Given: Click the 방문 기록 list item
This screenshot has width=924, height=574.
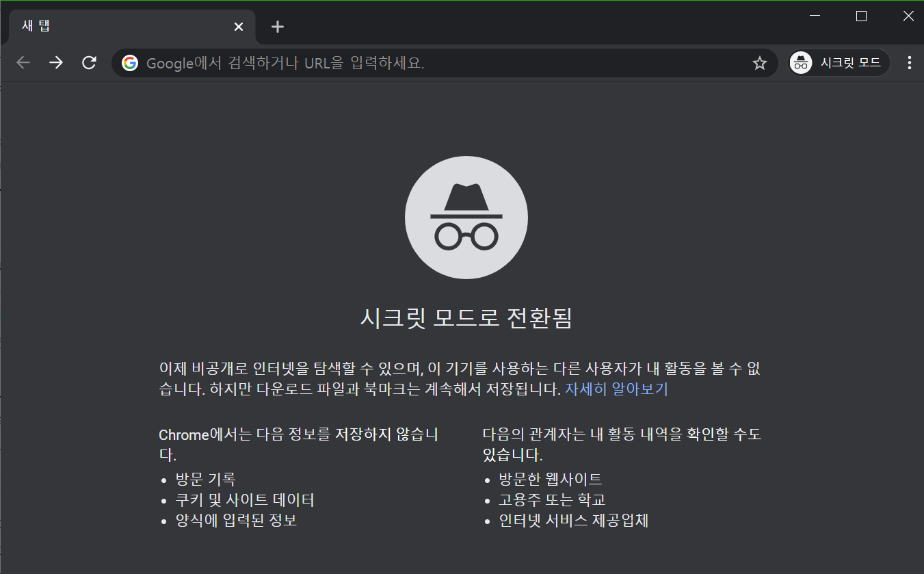Looking at the screenshot, I should tap(205, 479).
